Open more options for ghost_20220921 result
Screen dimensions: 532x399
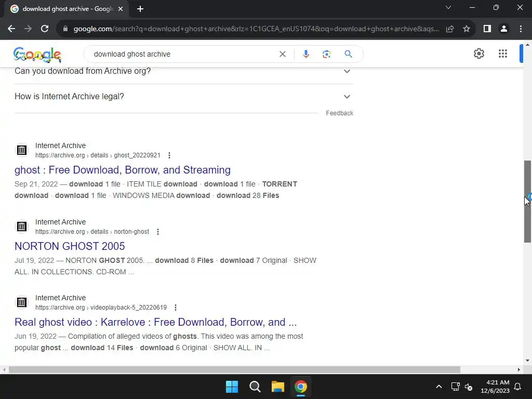(169, 155)
